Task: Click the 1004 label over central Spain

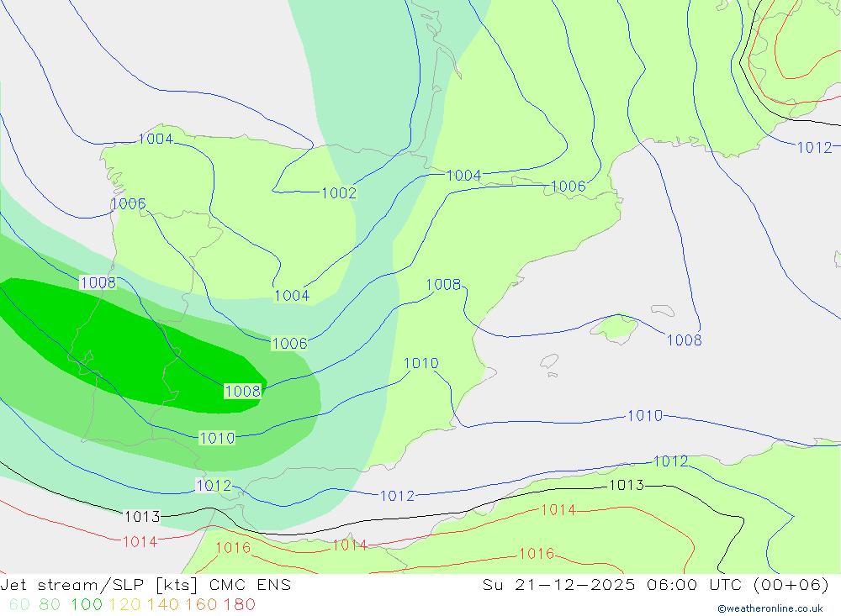Action: click(x=292, y=296)
